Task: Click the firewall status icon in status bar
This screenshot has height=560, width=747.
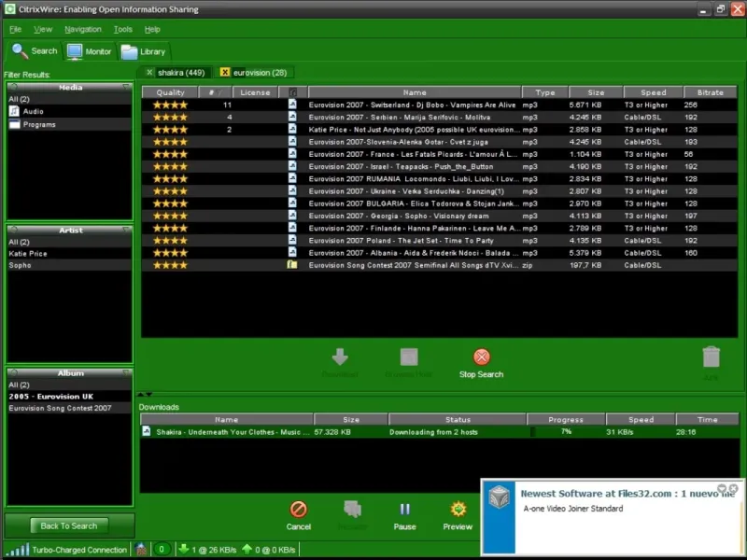Action: 141,550
